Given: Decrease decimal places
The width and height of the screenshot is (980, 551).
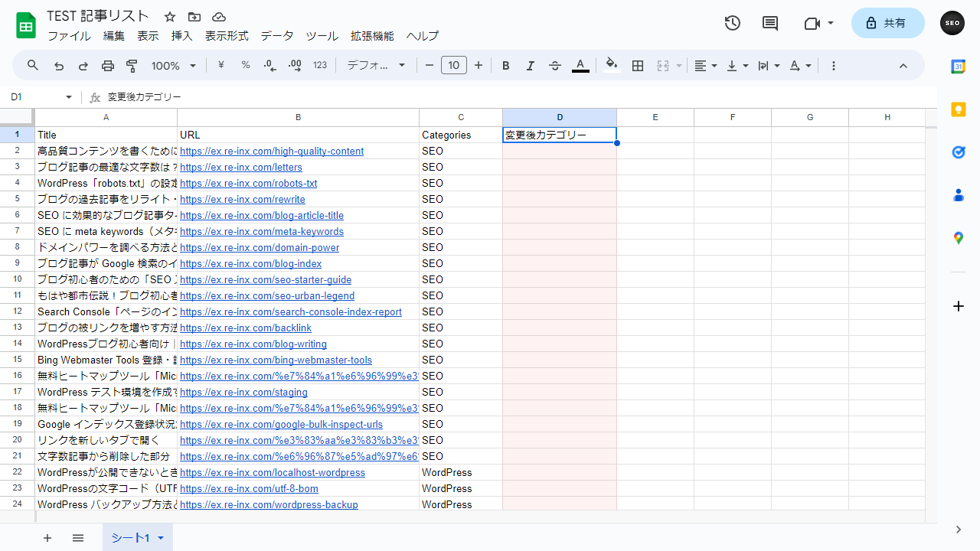Looking at the screenshot, I should (270, 66).
